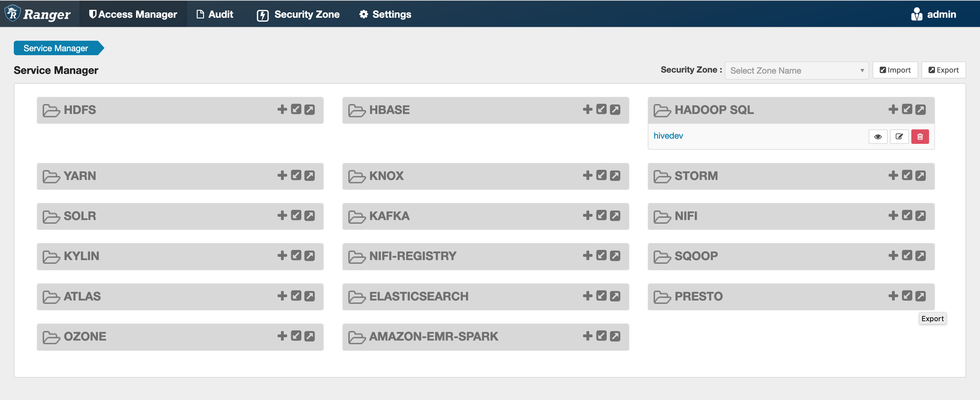Select the Access Manager menu item
This screenshot has width=980, height=400.
coord(133,14)
